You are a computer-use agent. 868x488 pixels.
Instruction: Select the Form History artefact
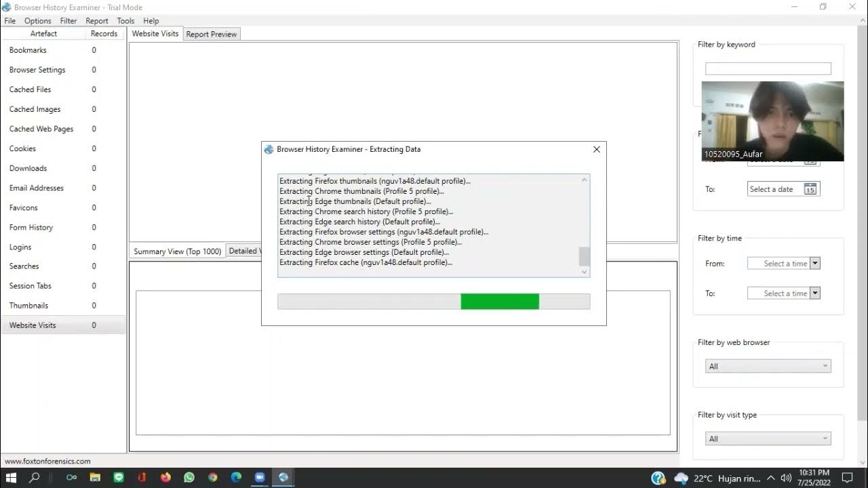pos(63,227)
